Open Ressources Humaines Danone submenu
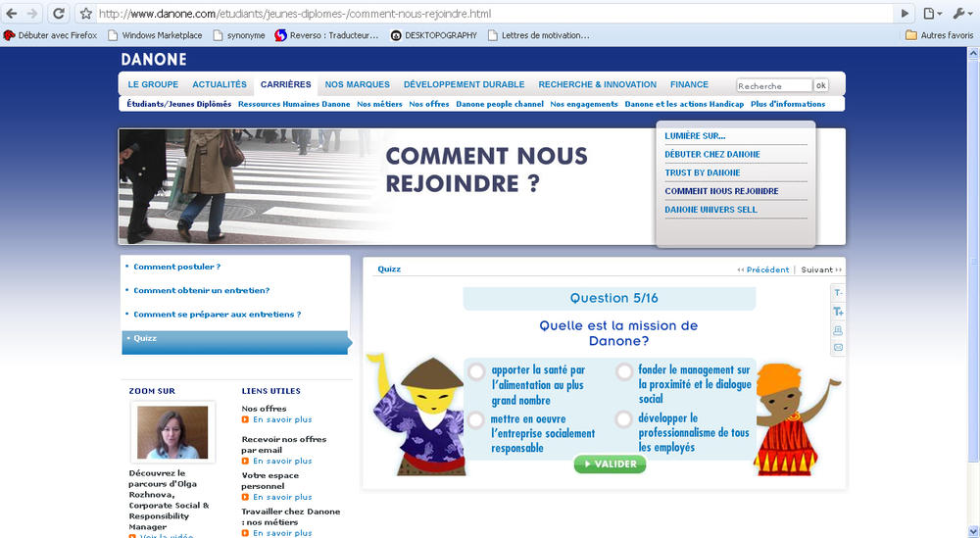Image resolution: width=980 pixels, height=538 pixels. pyautogui.click(x=294, y=104)
